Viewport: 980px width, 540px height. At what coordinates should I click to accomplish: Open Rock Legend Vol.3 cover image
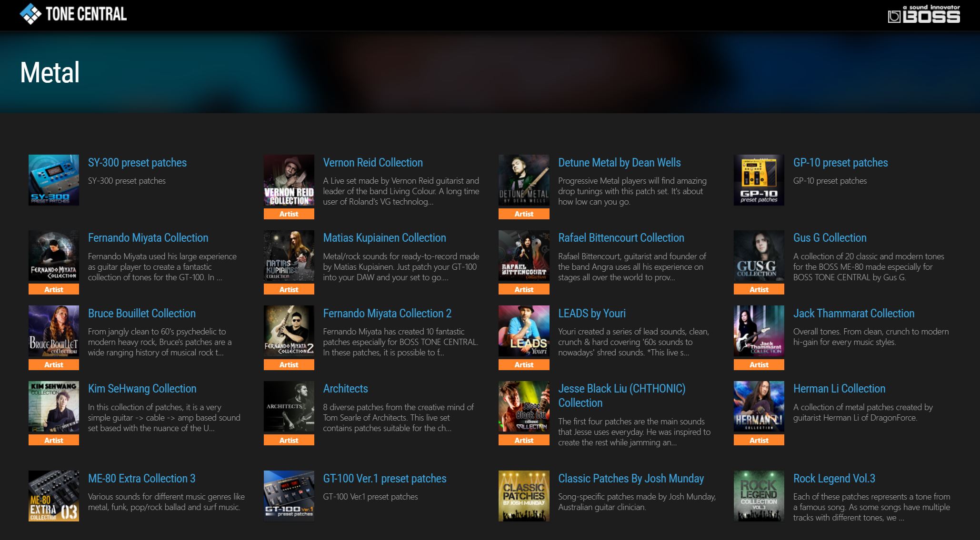point(759,496)
